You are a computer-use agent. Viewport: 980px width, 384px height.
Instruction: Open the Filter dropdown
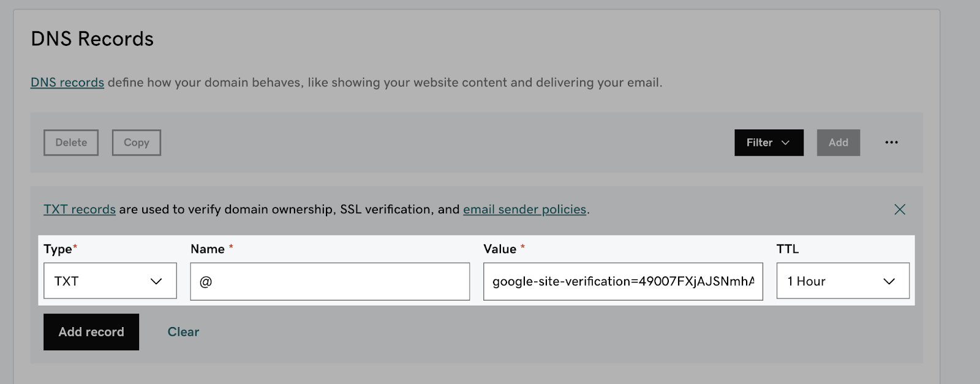pyautogui.click(x=769, y=143)
